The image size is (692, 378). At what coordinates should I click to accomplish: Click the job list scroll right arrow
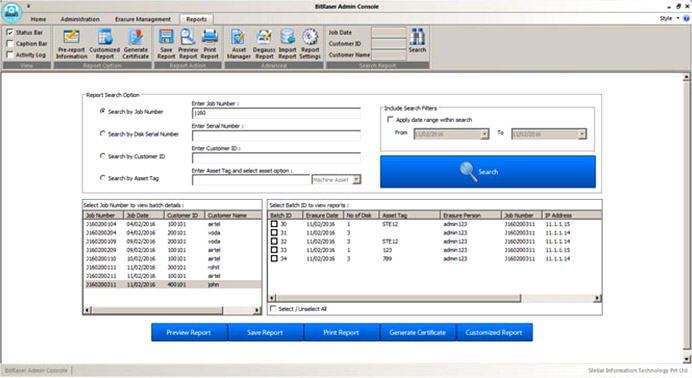257,310
